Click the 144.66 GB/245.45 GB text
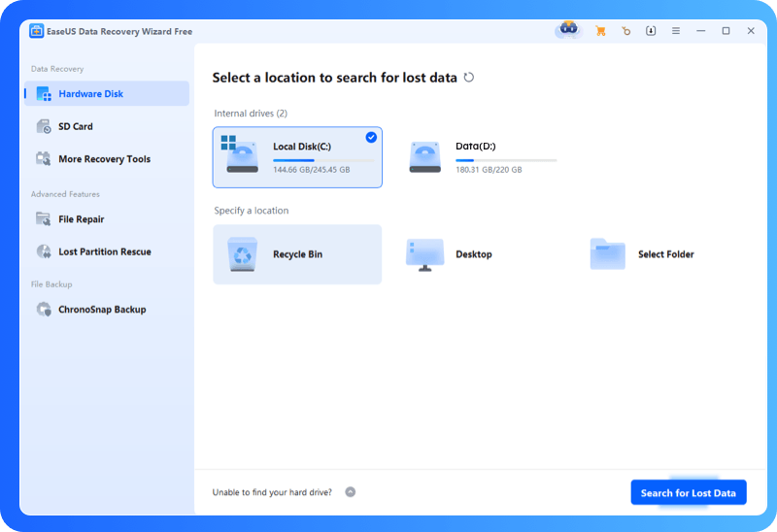Screen dimensions: 777x532 pyautogui.click(x=311, y=170)
